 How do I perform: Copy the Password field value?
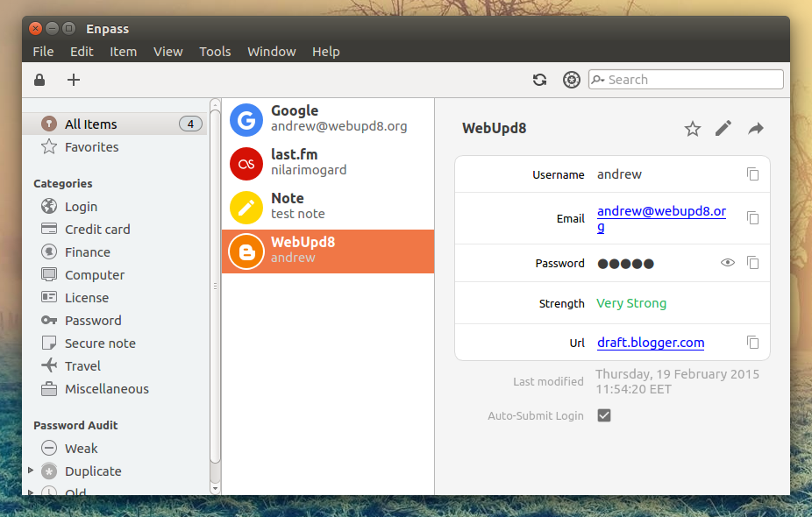pos(753,263)
